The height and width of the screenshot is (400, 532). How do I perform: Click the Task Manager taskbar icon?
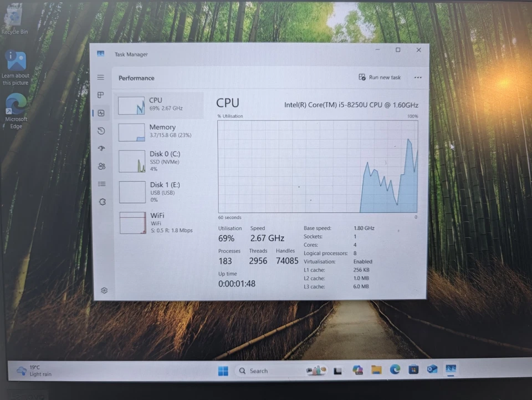(451, 368)
